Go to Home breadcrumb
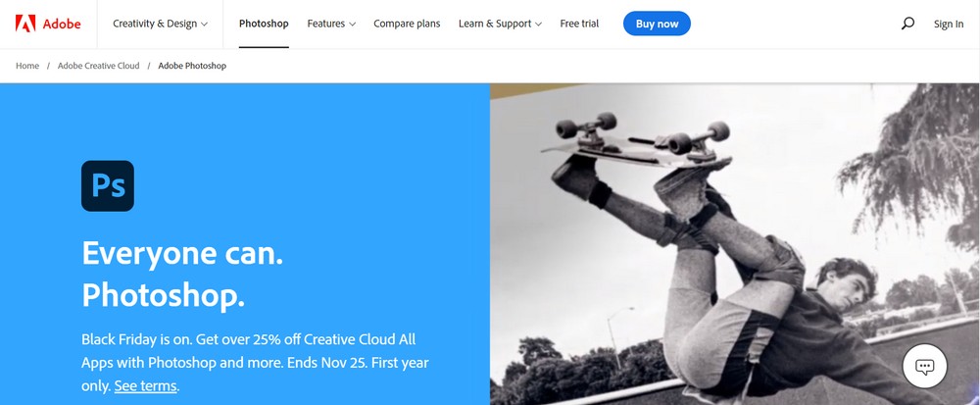980x405 pixels. click(27, 66)
